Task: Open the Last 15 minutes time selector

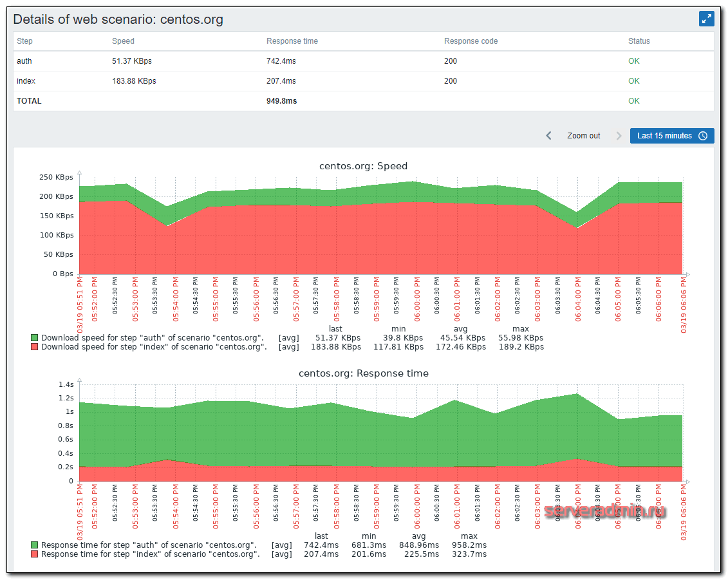Action: pos(671,136)
